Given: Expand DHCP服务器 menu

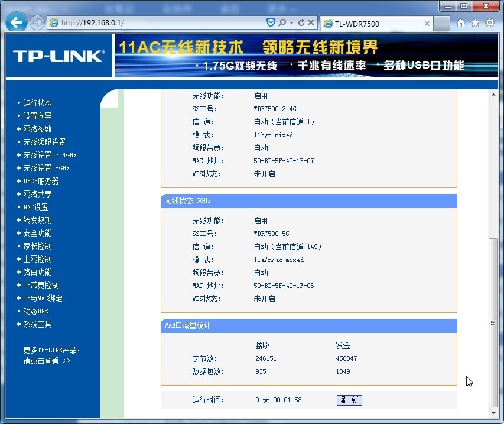Looking at the screenshot, I should (x=41, y=181).
